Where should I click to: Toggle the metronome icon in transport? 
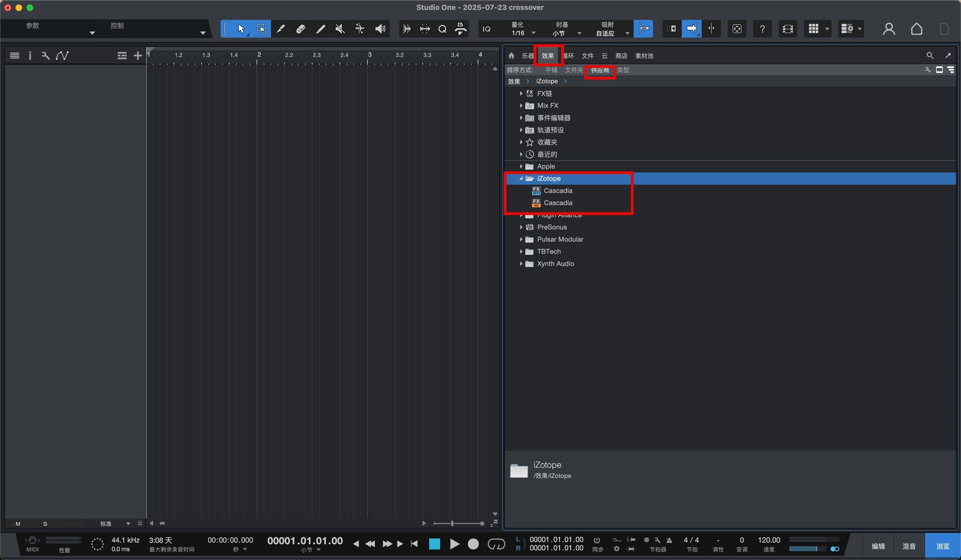(669, 540)
